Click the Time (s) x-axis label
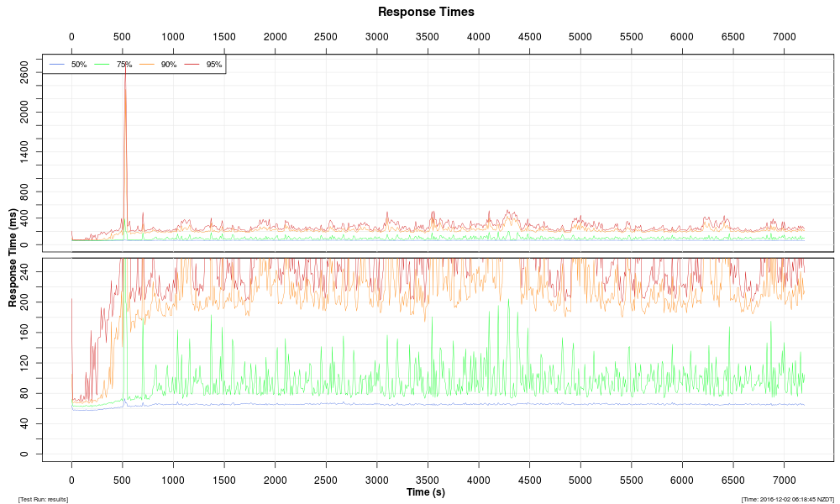This screenshot has width=840, height=504. (426, 492)
